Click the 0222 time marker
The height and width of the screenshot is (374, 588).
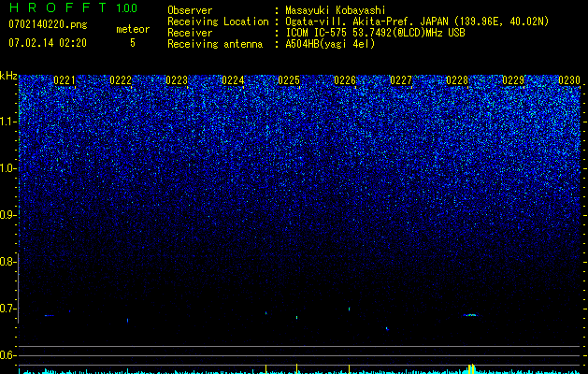click(x=121, y=80)
